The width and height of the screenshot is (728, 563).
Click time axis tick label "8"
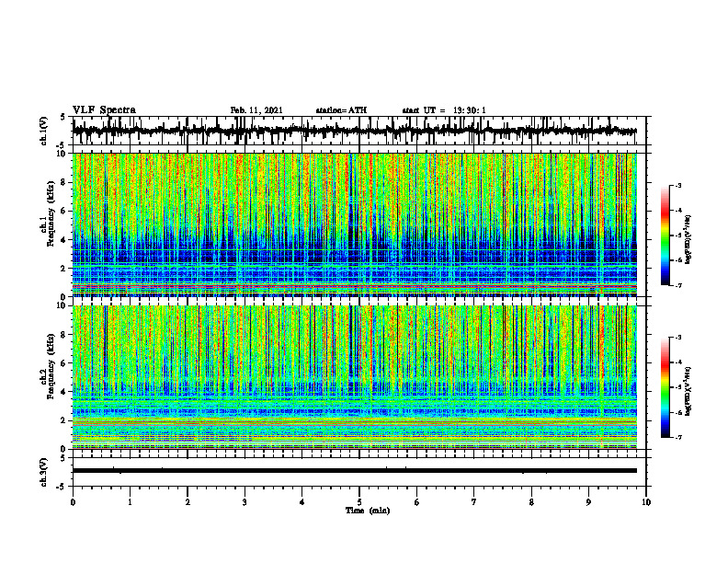coord(531,502)
